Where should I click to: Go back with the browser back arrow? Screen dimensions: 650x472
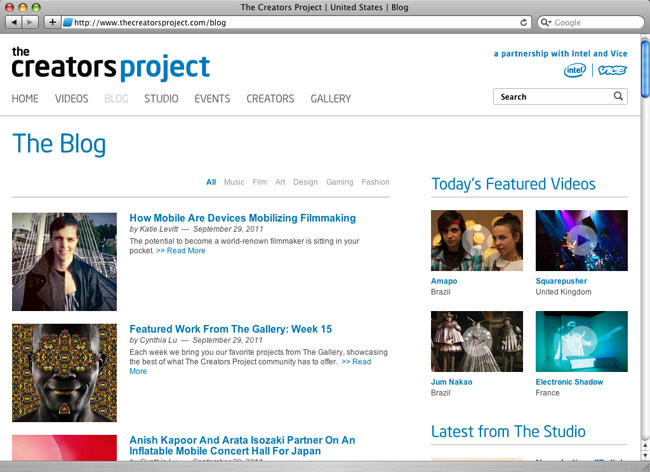[x=14, y=22]
